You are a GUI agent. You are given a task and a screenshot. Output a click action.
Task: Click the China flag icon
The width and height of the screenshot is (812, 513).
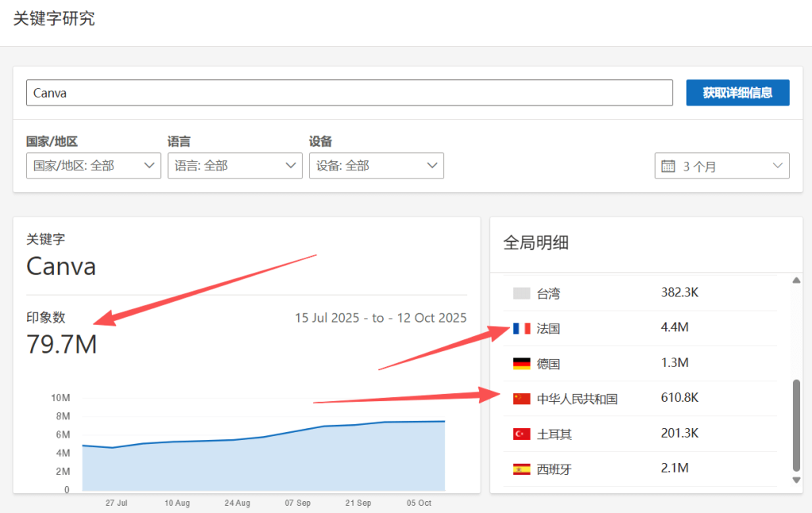coord(521,398)
